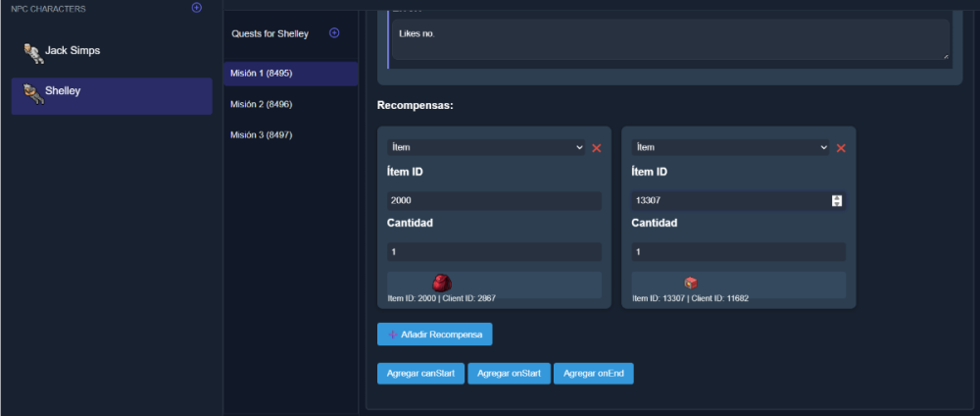
Task: Click the box item preview for ID 13307
Action: pyautogui.click(x=691, y=283)
